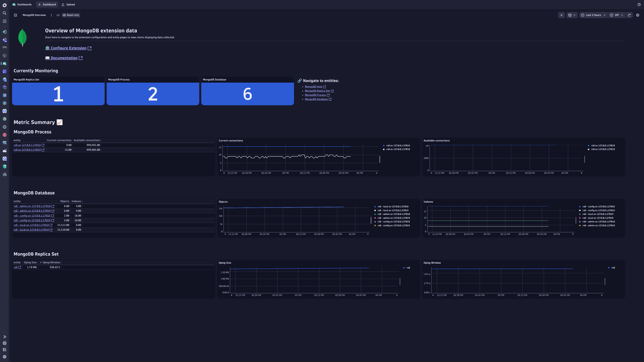Viewport: 644px width, 362px height.
Task: Open the binoculars icon in the sidebar
Action: coord(5,47)
